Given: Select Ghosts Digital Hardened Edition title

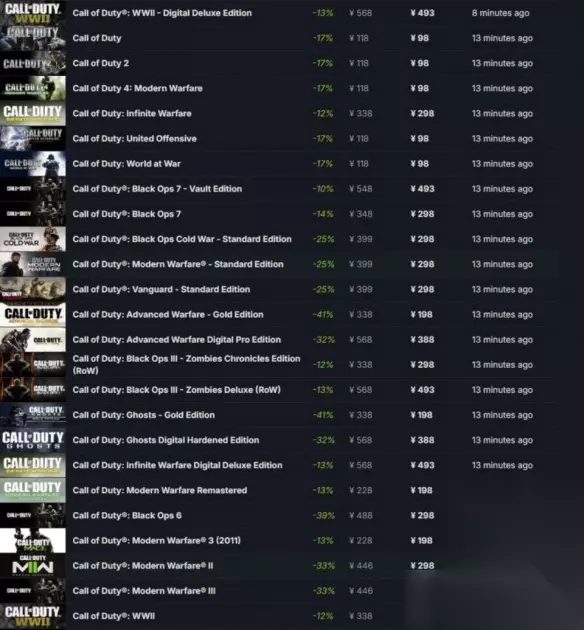Looking at the screenshot, I should click(165, 440).
